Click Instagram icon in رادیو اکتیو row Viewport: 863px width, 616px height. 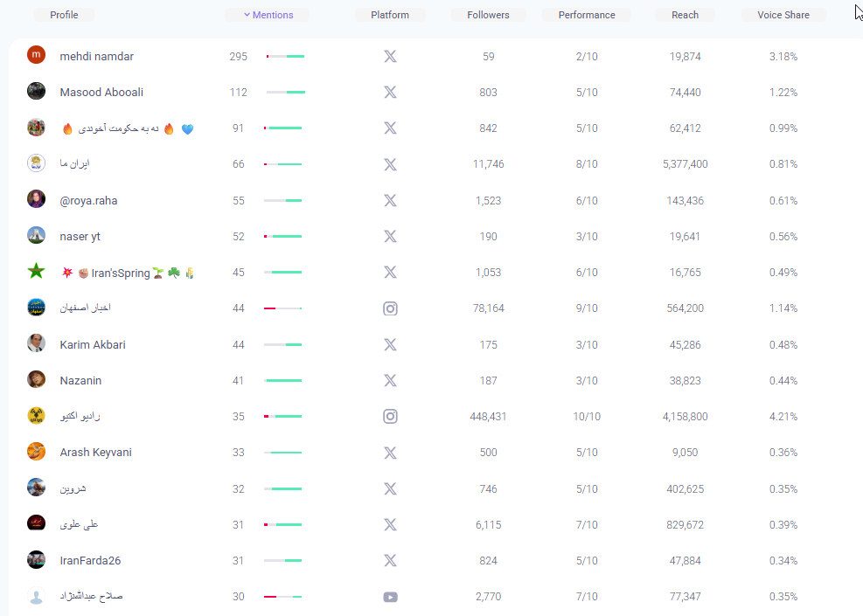pos(390,417)
